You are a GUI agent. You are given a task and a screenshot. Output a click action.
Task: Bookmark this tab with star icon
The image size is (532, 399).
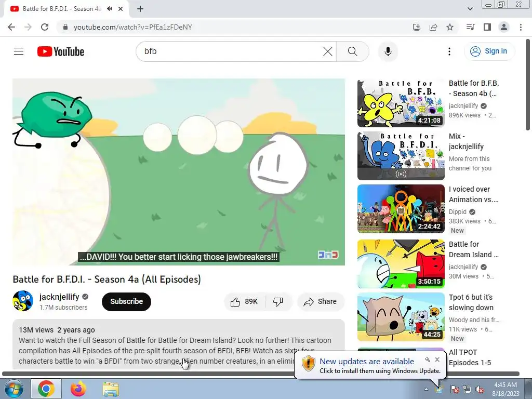pos(450,27)
